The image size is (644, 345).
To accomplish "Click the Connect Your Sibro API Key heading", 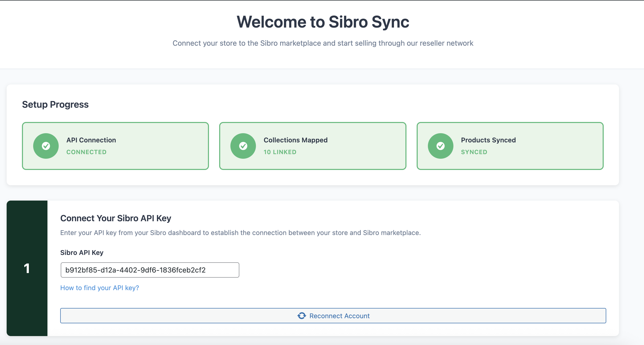I will click(116, 218).
